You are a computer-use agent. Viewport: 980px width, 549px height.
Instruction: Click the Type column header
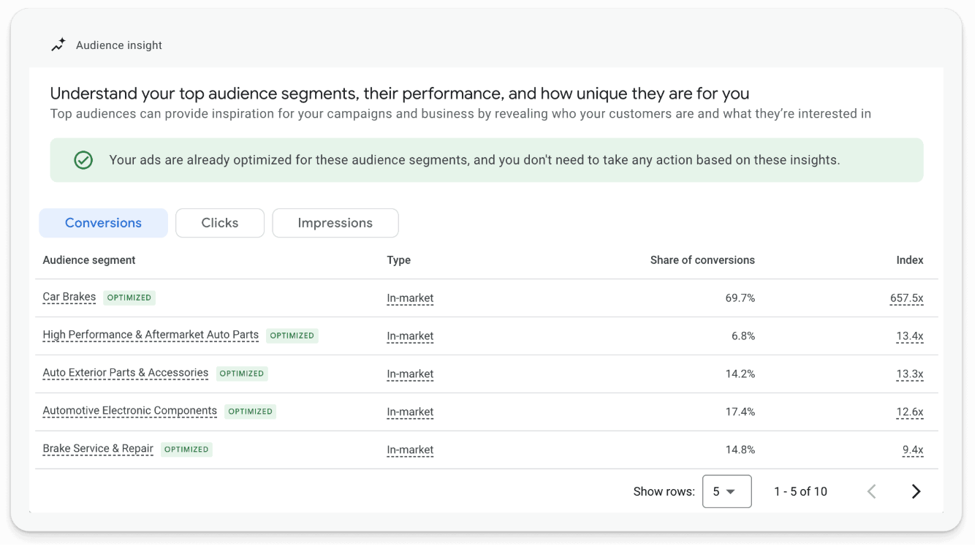tap(399, 260)
